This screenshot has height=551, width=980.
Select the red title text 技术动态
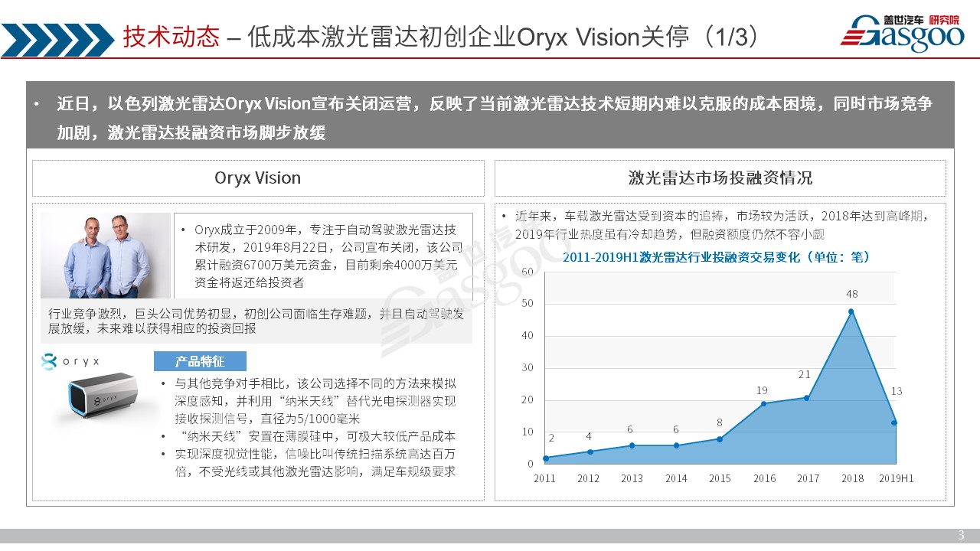[x=171, y=38]
